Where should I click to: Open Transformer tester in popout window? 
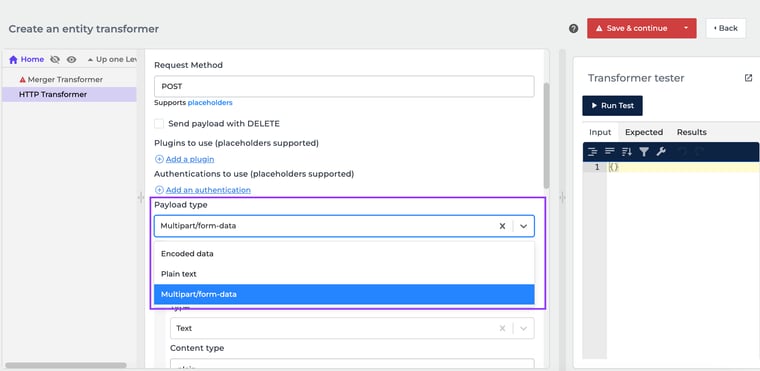coord(748,78)
